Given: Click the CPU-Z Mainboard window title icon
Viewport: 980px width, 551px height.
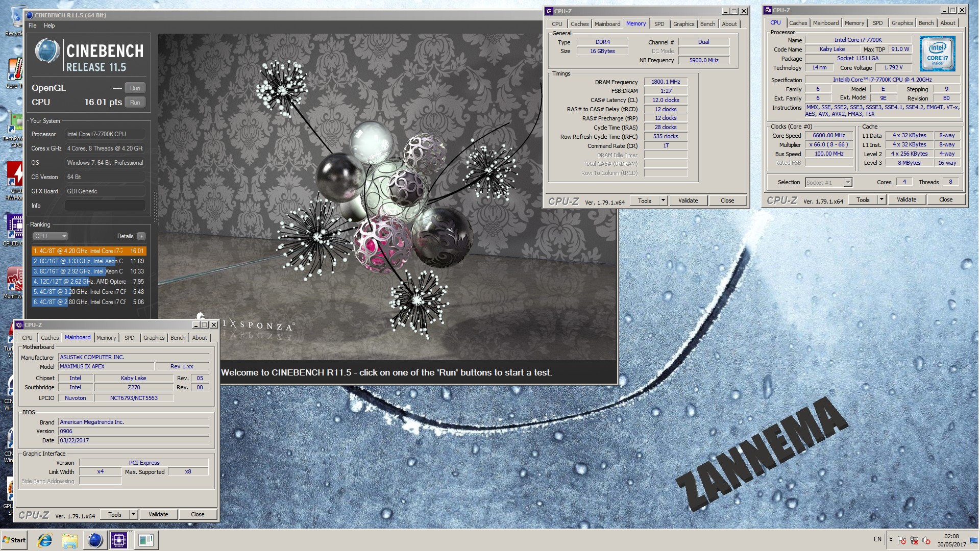Looking at the screenshot, I should click(19, 325).
